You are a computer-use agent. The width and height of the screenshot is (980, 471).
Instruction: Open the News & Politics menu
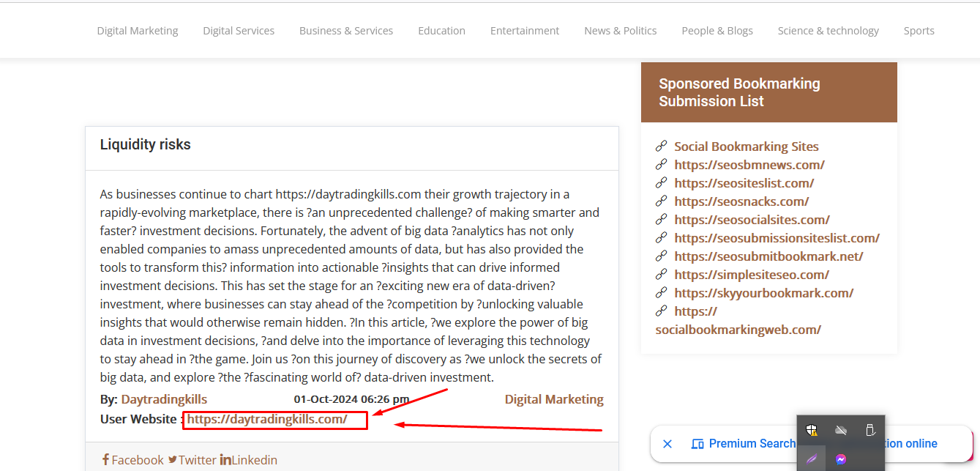(x=621, y=31)
